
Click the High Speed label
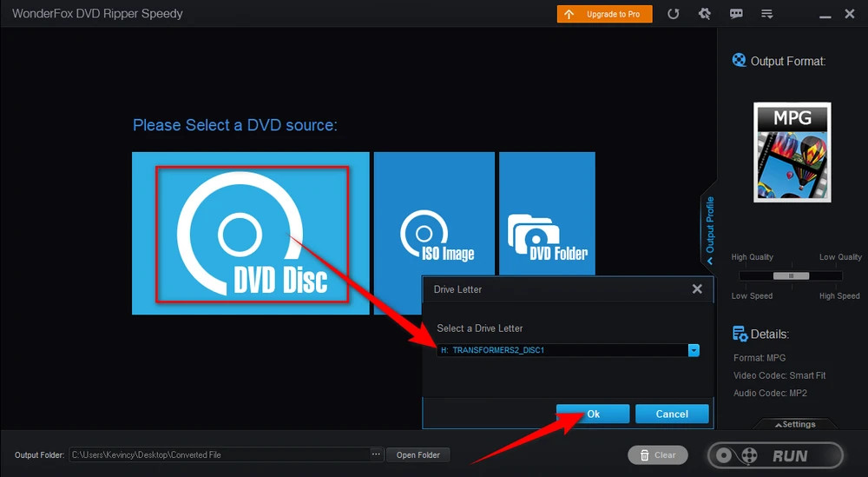click(839, 295)
